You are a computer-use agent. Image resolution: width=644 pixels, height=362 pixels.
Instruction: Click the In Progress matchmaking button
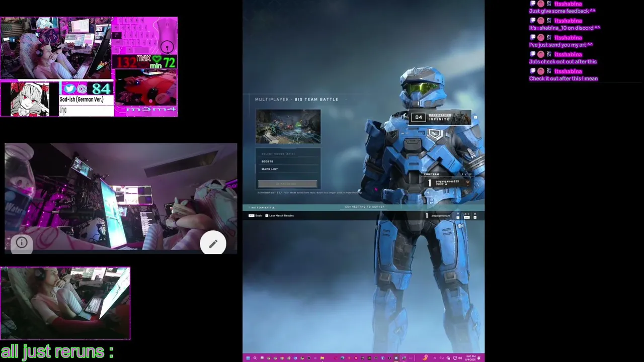point(287,184)
